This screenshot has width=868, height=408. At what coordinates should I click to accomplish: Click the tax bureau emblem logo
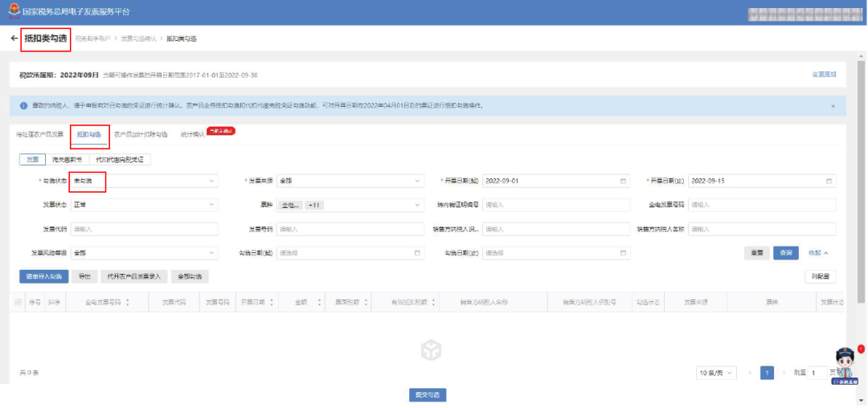click(14, 11)
